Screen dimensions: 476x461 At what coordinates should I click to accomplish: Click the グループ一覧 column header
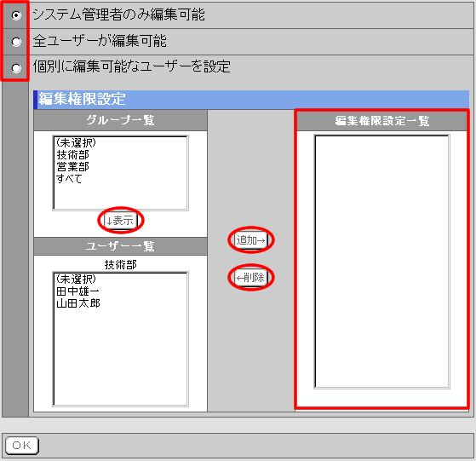click(x=121, y=120)
